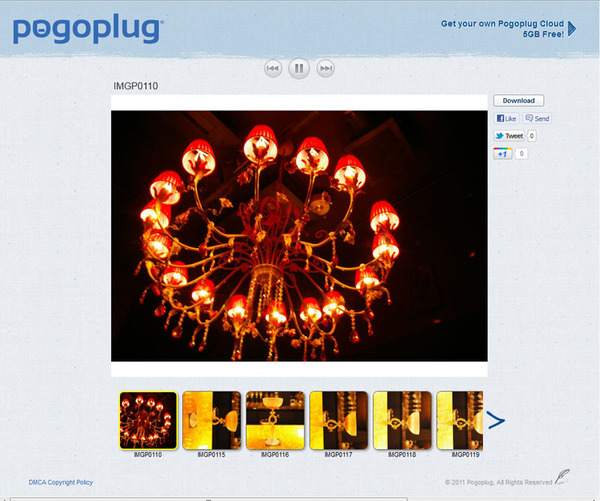Send the photo via Facebook
600x501 pixels.
click(x=537, y=118)
